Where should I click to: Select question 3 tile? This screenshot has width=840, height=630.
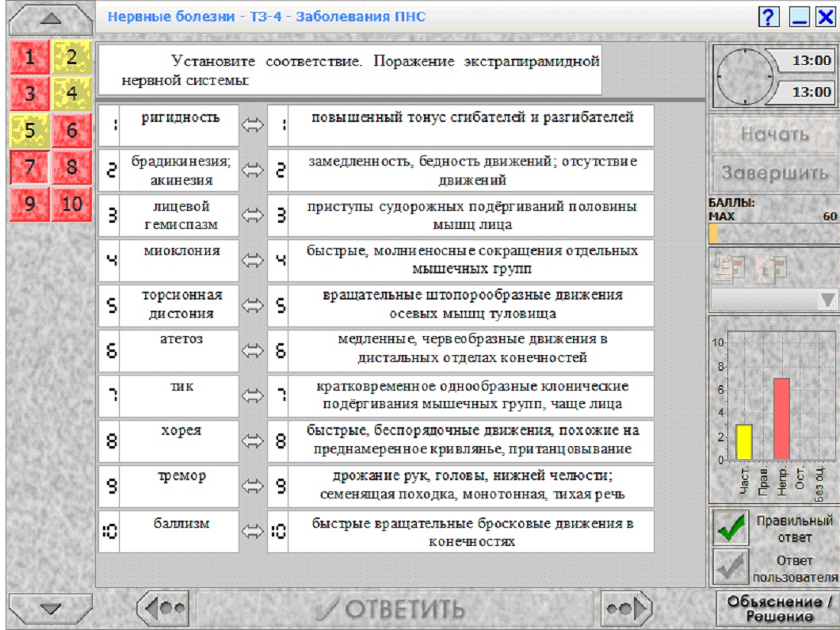[x=29, y=94]
